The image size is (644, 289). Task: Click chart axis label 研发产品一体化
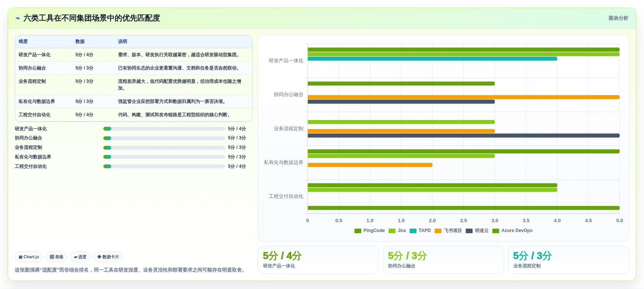coord(286,61)
